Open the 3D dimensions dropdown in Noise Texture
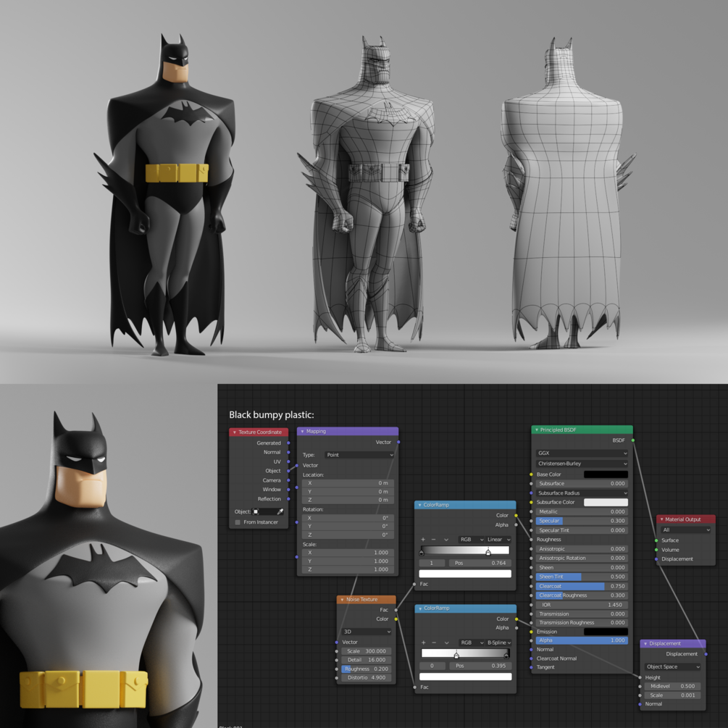The image size is (728, 728). 367,632
